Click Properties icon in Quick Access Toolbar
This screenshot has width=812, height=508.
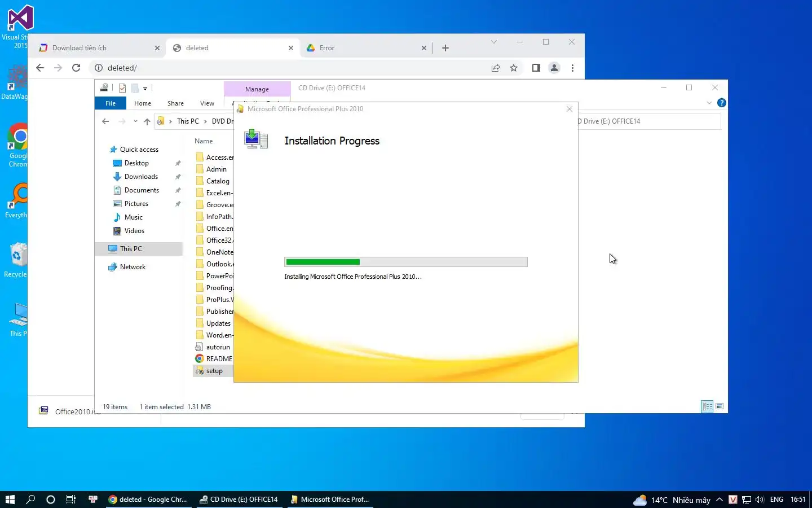click(x=122, y=88)
